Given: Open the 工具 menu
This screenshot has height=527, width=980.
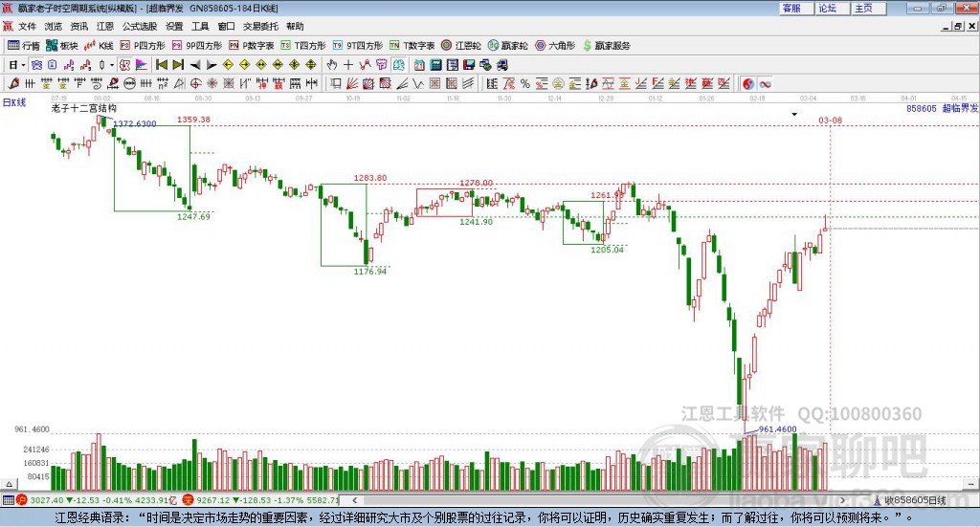Looking at the screenshot, I should (x=200, y=26).
